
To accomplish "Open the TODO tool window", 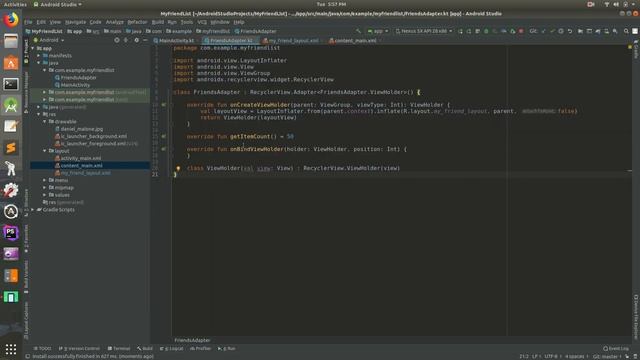I will 42,349.
